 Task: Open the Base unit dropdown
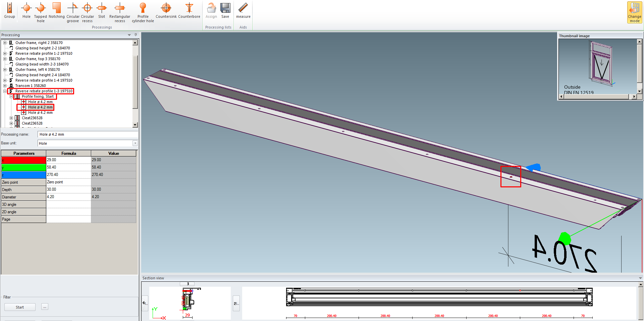(135, 143)
